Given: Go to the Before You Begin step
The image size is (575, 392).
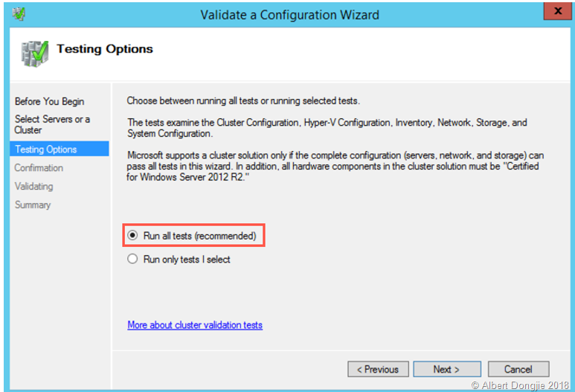Looking at the screenshot, I should pos(49,101).
